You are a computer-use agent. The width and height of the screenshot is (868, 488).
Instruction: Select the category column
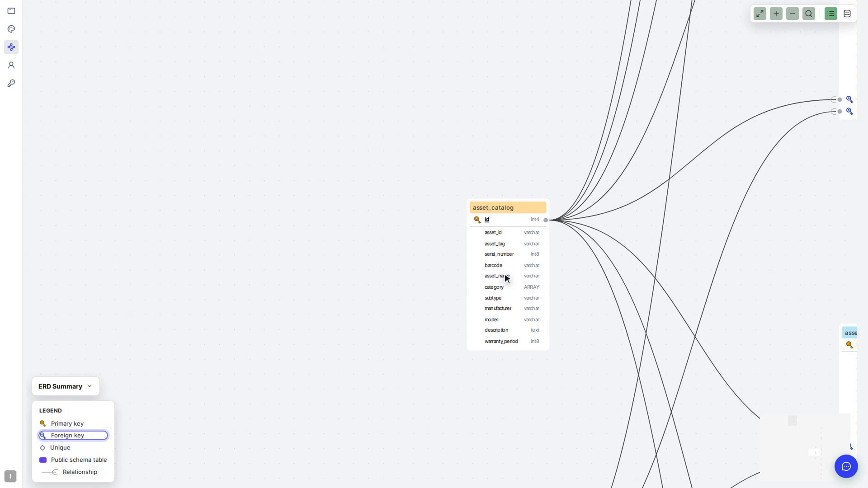(508, 287)
